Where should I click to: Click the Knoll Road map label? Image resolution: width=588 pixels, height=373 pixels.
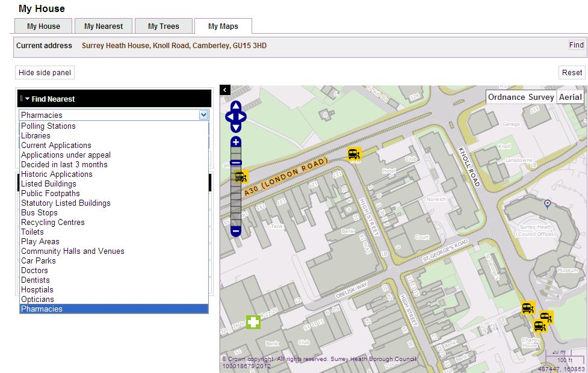click(x=469, y=167)
